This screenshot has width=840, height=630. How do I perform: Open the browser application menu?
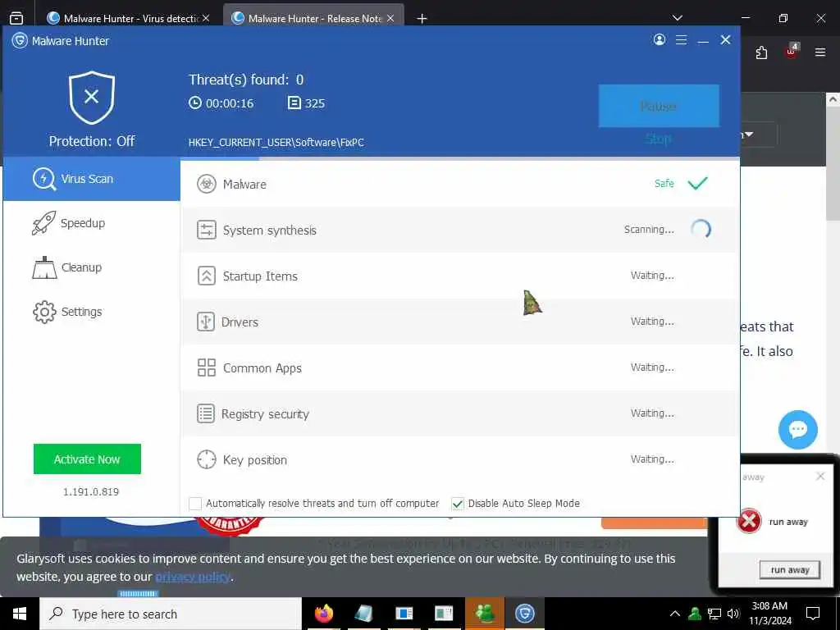pyautogui.click(x=820, y=52)
